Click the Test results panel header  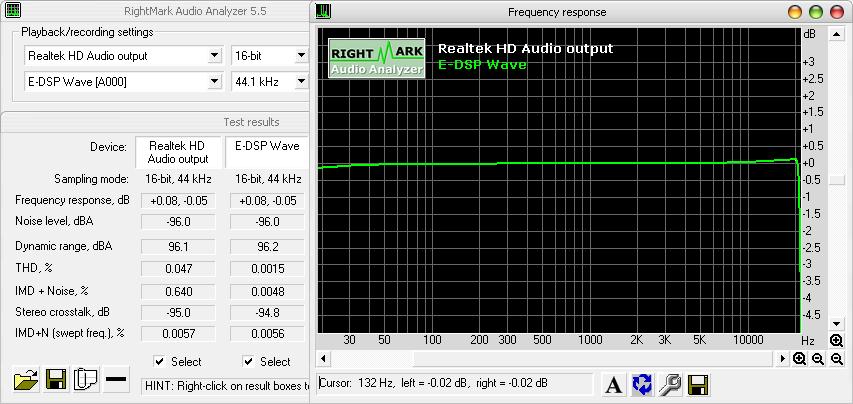click(155, 122)
